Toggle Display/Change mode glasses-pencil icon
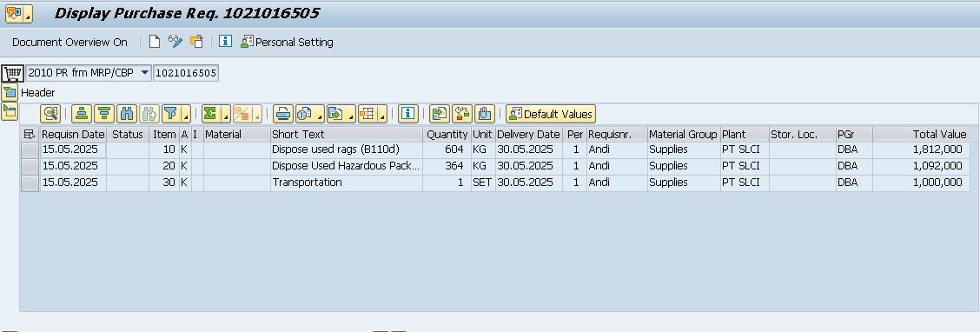Viewport: 980px width, 332px height. click(175, 42)
